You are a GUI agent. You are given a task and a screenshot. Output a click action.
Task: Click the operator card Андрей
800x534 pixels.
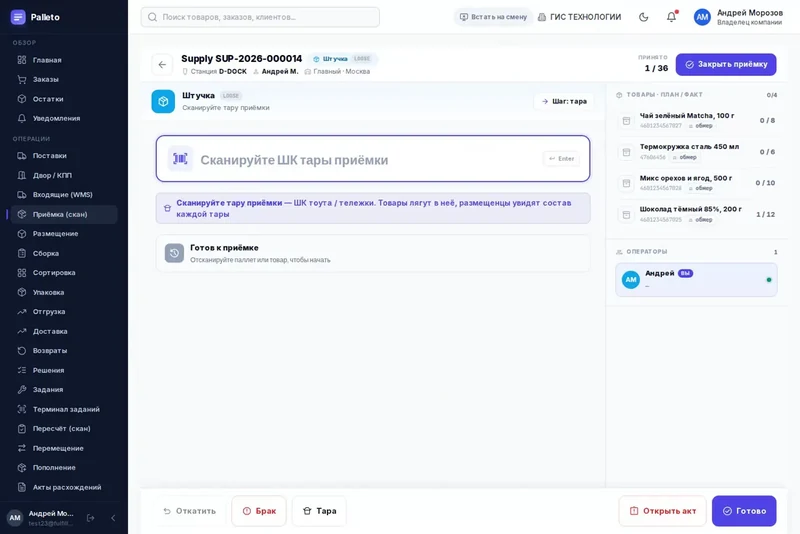[696, 279]
